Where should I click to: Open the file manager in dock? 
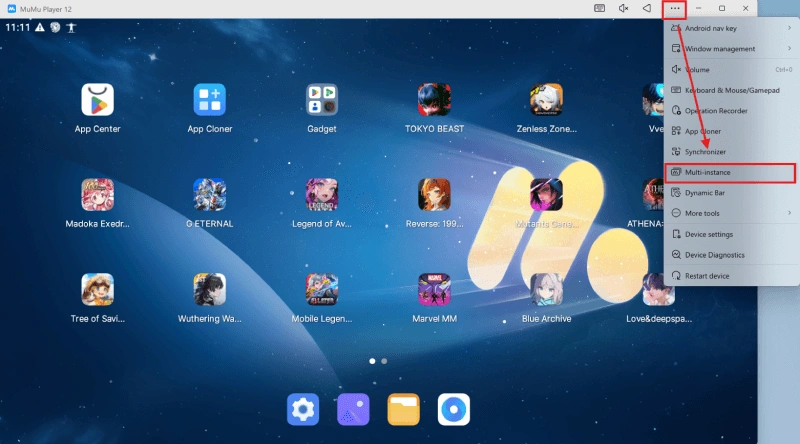(404, 409)
